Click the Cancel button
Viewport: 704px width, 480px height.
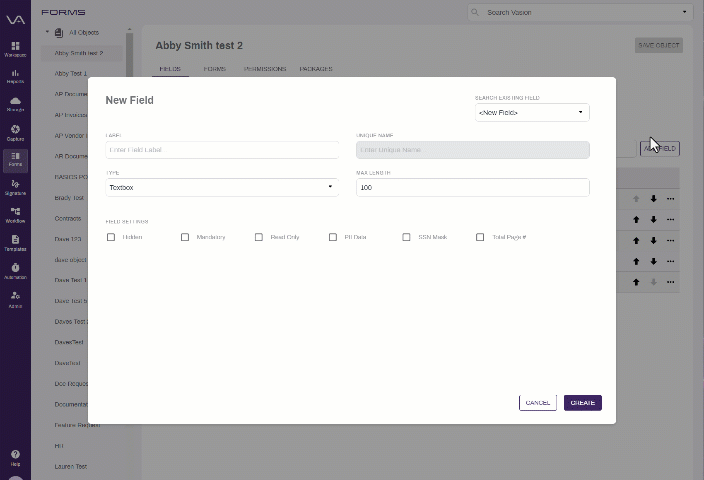(538, 403)
